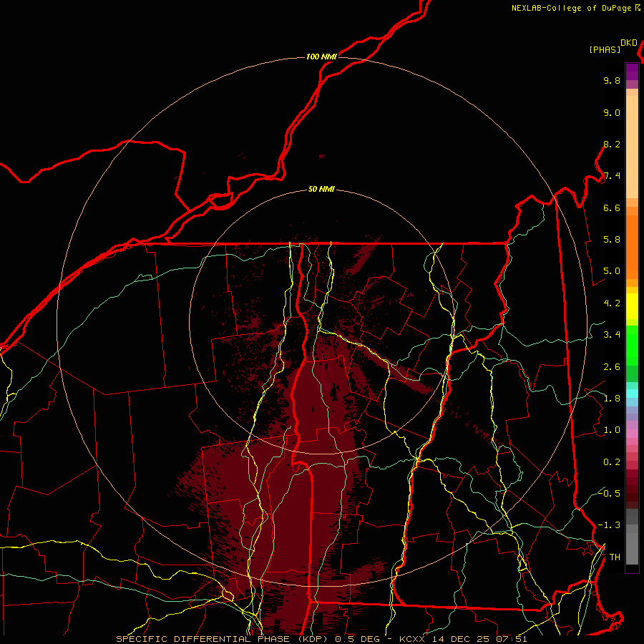Click the 3.4 scale value
The height and width of the screenshot is (644, 644).
(612, 335)
